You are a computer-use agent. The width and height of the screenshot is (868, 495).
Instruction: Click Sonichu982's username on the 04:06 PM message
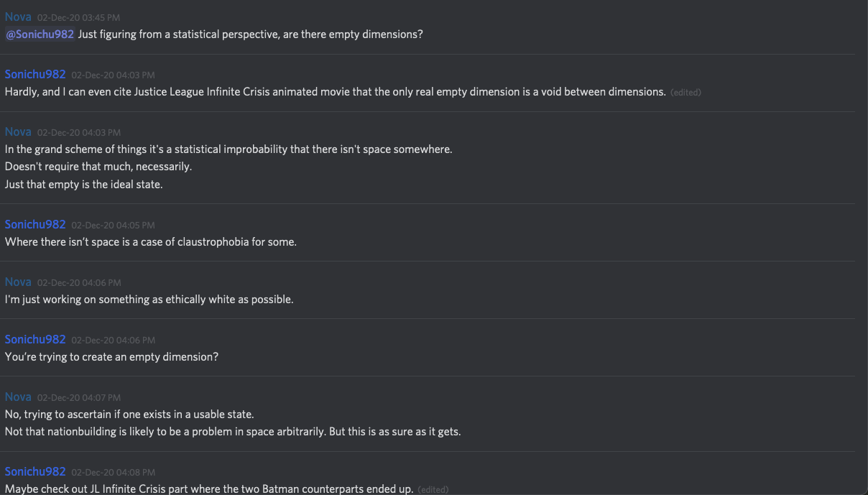pos(35,339)
